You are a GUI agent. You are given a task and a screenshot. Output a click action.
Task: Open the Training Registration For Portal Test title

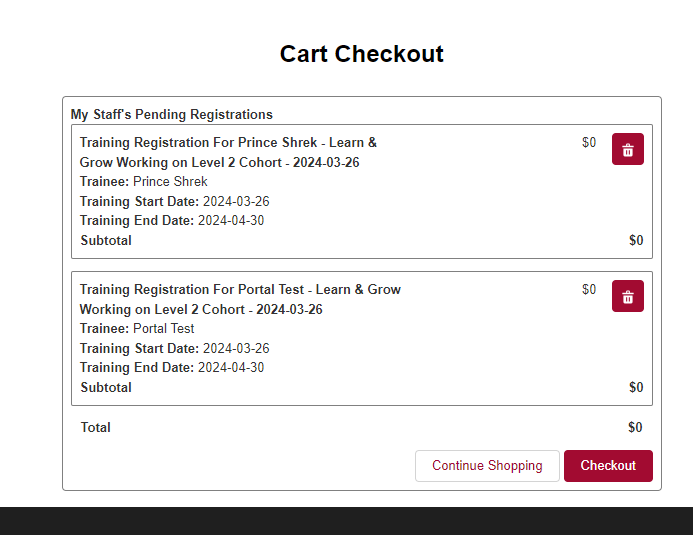pos(240,300)
